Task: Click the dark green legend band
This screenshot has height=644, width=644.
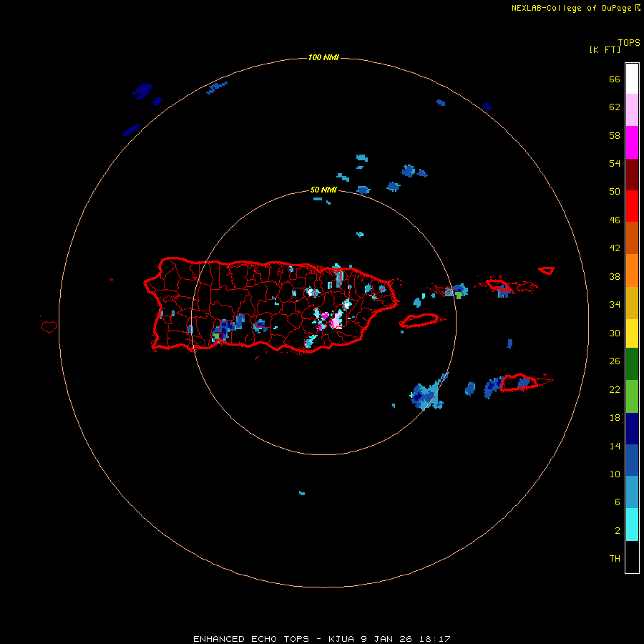Action: (632, 364)
